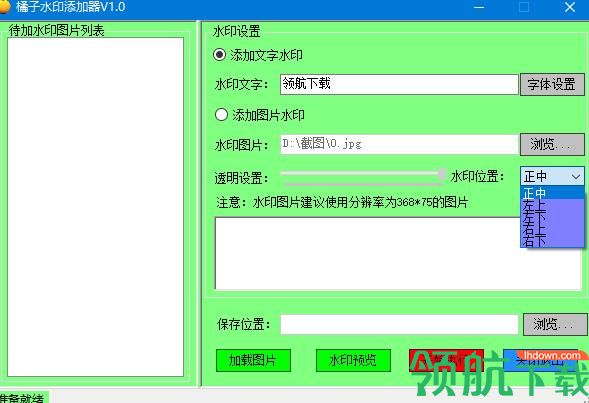Choose 右上 in the position dropdown list
Image resolution: width=589 pixels, height=403 pixels.
(552, 228)
